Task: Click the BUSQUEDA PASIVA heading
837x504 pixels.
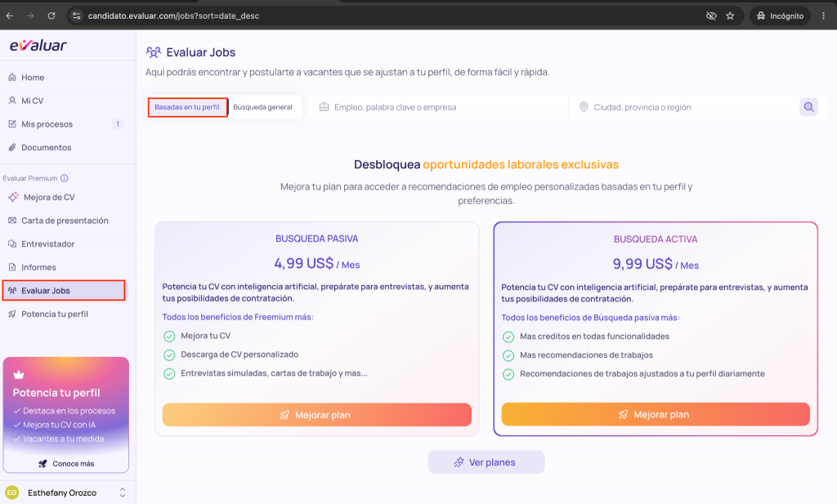Action: click(x=316, y=239)
